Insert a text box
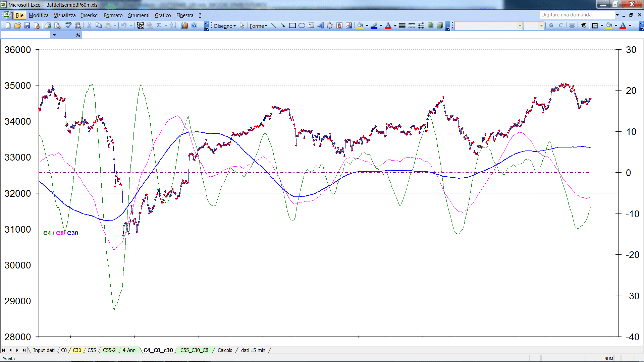 click(311, 25)
